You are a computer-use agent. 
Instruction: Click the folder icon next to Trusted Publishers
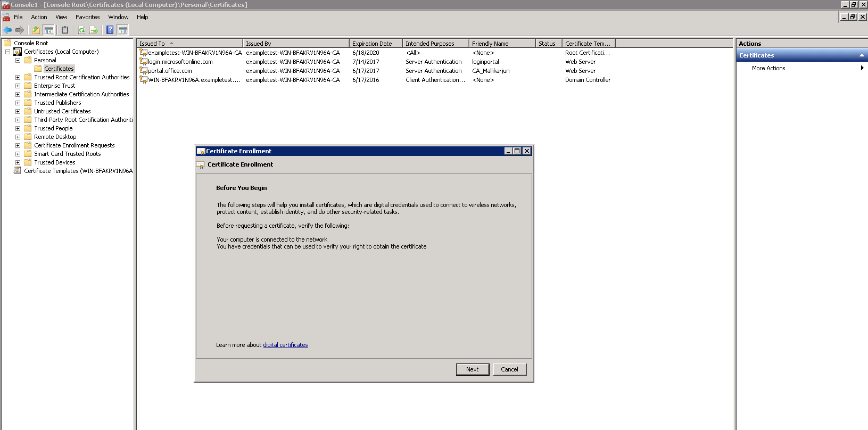click(28, 103)
